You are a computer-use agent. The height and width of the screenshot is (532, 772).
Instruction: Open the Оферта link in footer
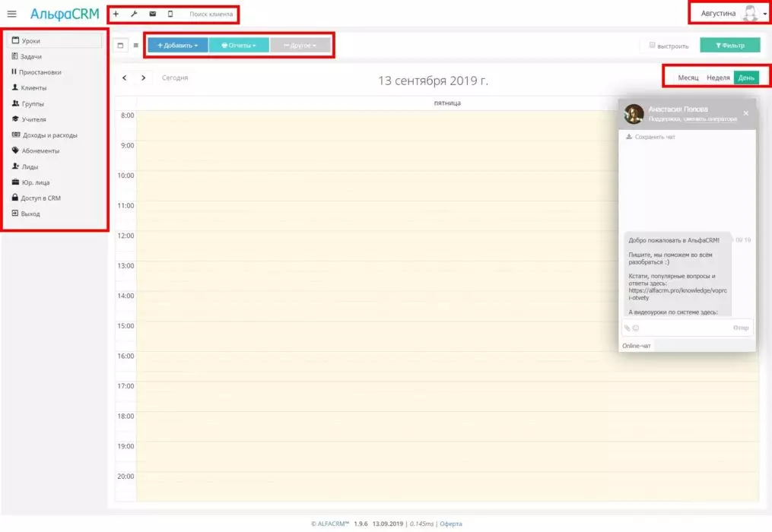click(451, 524)
